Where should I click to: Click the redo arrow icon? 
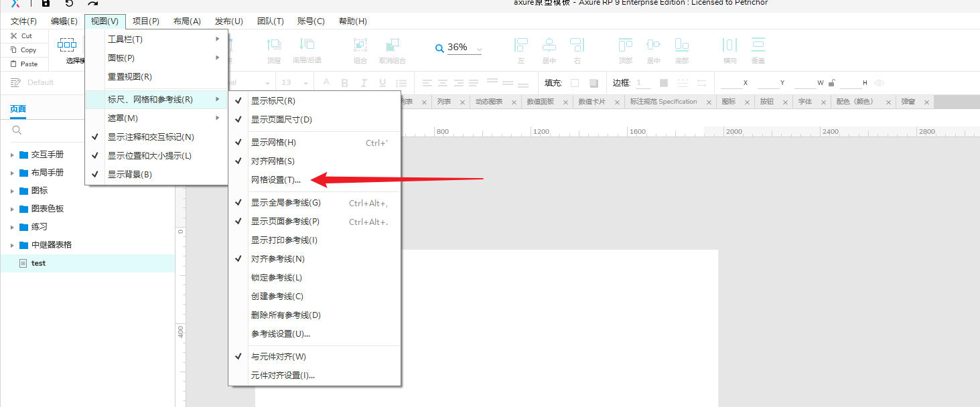tap(92, 3)
